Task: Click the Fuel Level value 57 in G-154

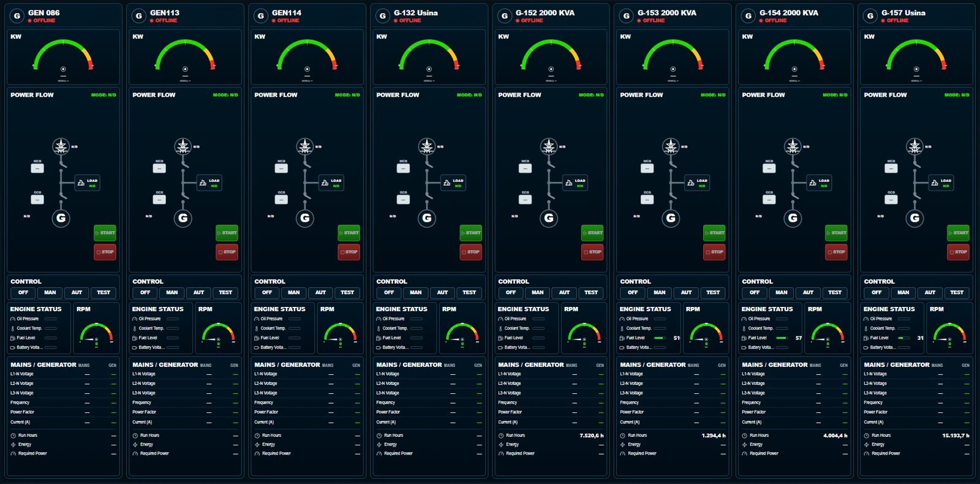Action: click(x=799, y=338)
